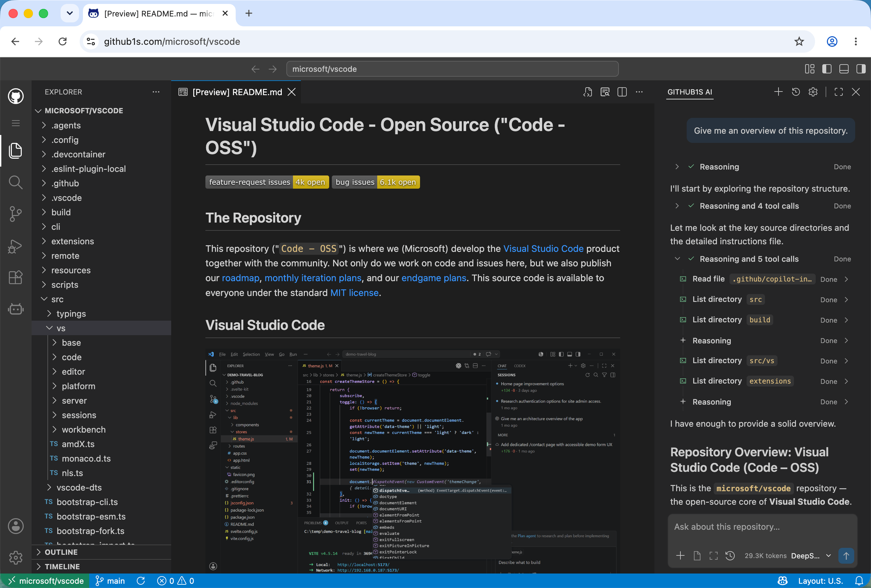Collapse Reasoning and 5 tool calls
The image size is (871, 588).
click(x=763, y=259)
